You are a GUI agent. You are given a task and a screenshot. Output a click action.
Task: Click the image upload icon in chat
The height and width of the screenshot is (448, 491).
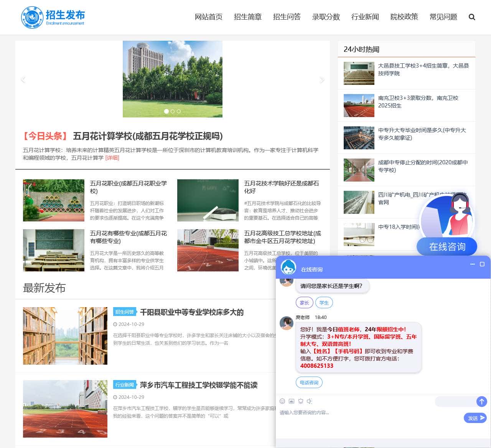point(292,401)
